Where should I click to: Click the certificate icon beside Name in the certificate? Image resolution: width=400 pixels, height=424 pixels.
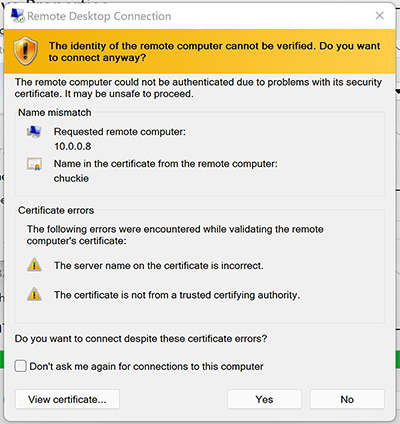(34, 164)
